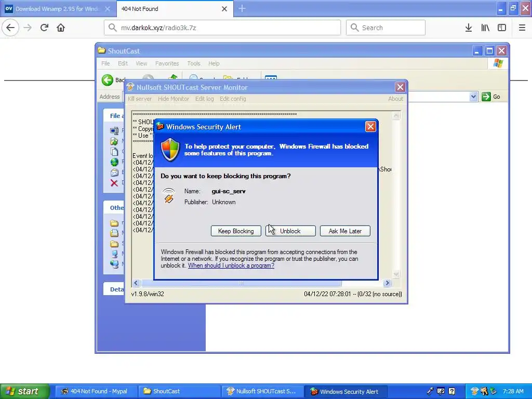The image size is (532, 399).
Task: Open the browser Downloads arrow
Action: [469, 28]
